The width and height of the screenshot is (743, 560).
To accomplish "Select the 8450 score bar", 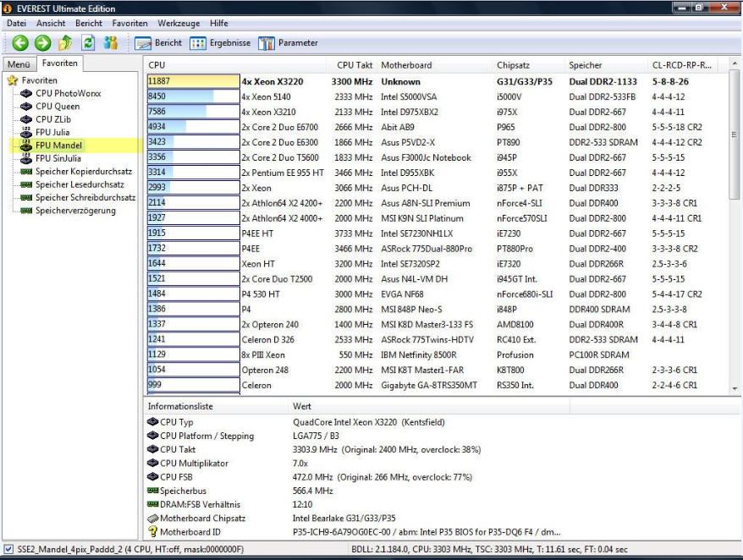I will tap(193, 96).
